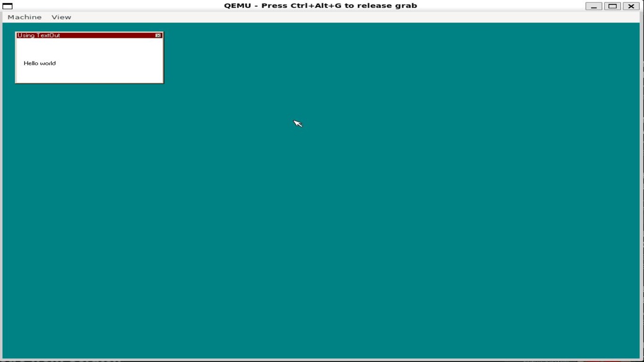The height and width of the screenshot is (362, 644).
Task: Select the Hello world text
Action: pos(40,63)
